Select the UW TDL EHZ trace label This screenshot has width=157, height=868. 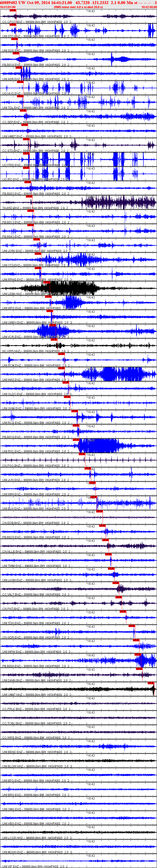click(36, 108)
